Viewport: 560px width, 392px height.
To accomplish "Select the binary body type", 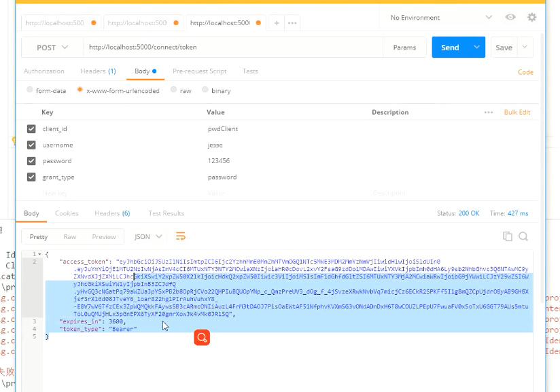I will (205, 90).
